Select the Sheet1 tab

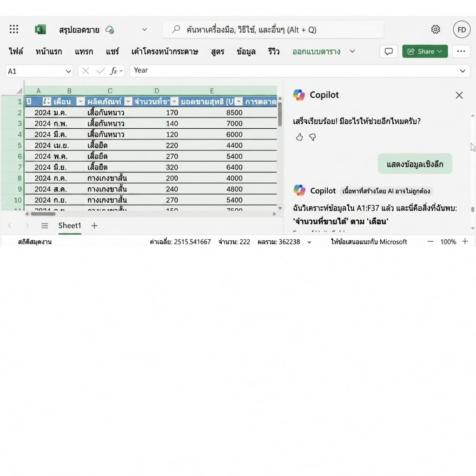pos(70,225)
